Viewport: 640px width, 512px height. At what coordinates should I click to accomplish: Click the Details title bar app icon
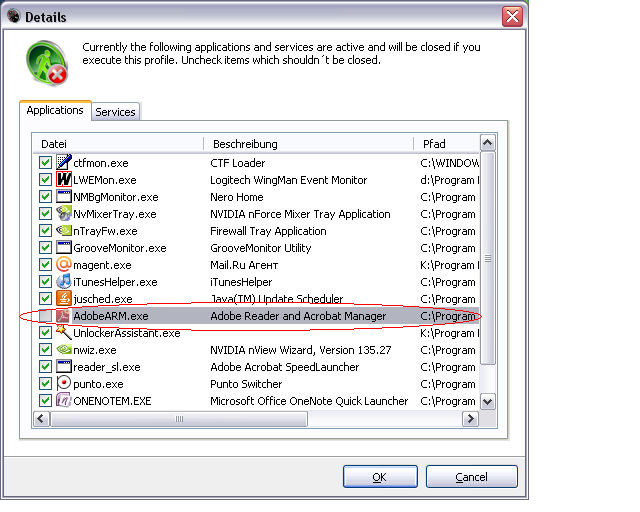pos(14,16)
